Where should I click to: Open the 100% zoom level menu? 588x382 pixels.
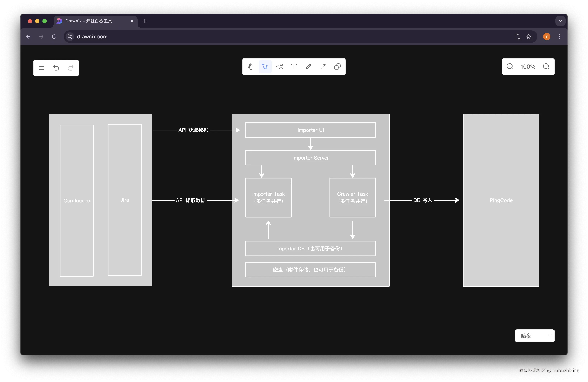pyautogui.click(x=528, y=67)
